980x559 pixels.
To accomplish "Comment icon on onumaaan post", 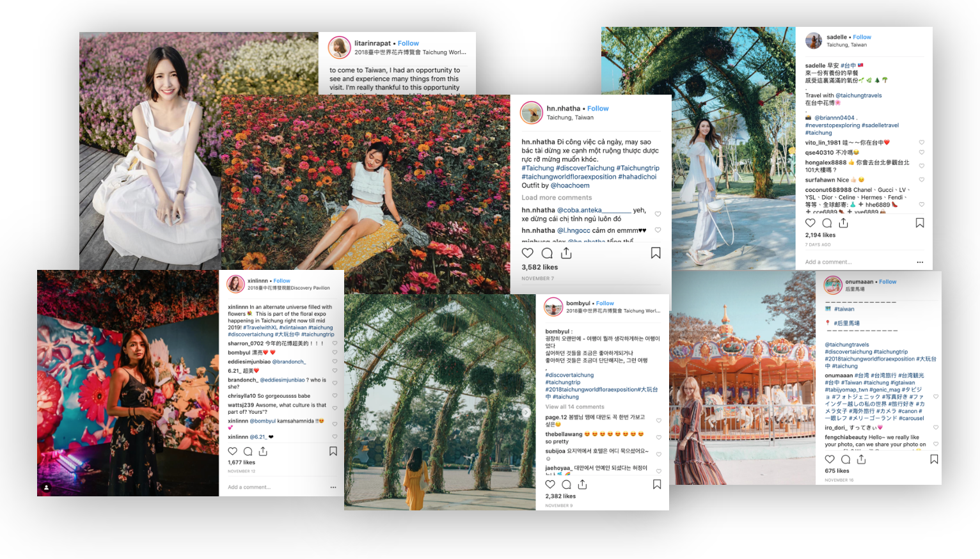I will pos(846,459).
